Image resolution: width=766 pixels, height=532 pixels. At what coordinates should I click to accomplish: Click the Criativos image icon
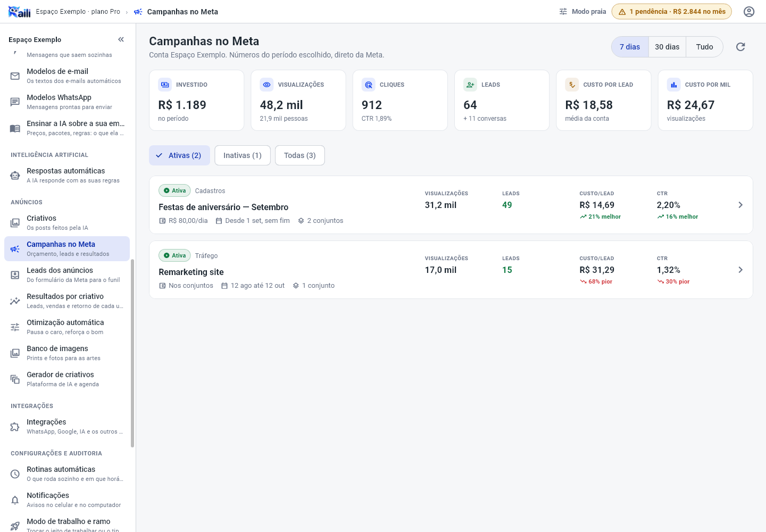click(x=15, y=223)
